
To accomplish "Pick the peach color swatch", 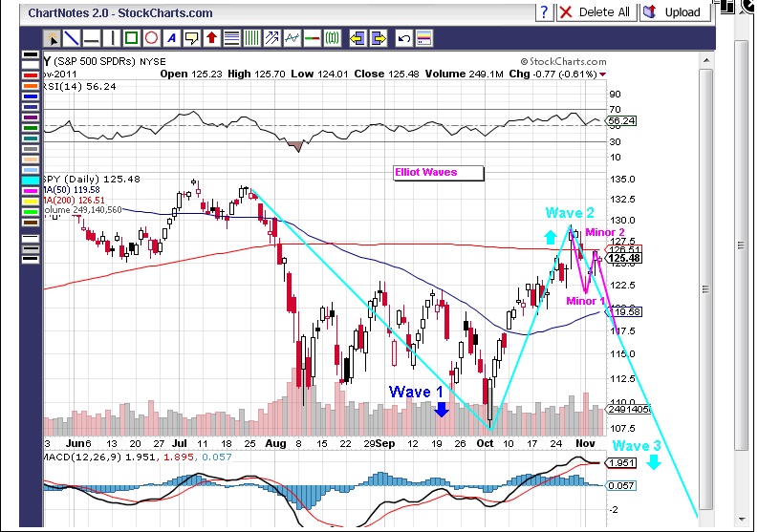I will [31, 160].
